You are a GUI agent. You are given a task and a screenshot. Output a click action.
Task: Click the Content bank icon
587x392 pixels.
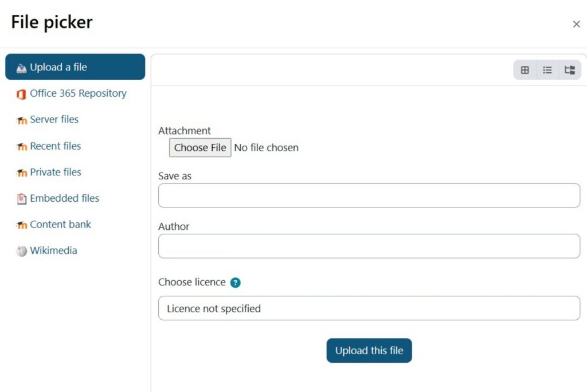pos(22,224)
